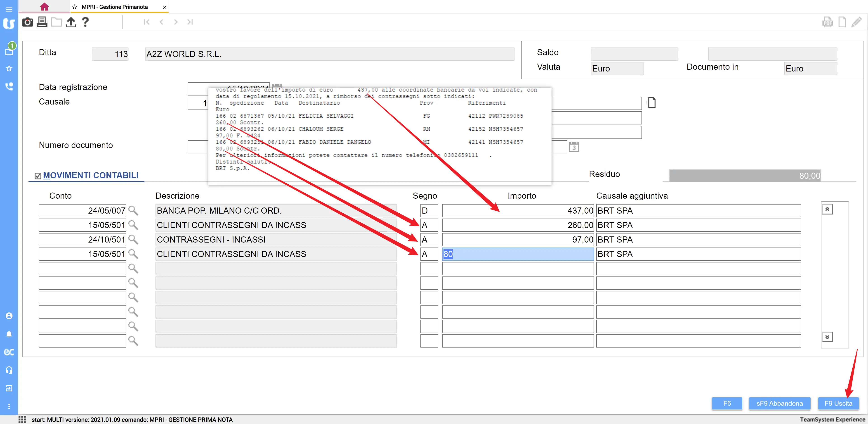The image size is (868, 424).
Task: Star the MPRI tab as favorite
Action: coord(74,7)
